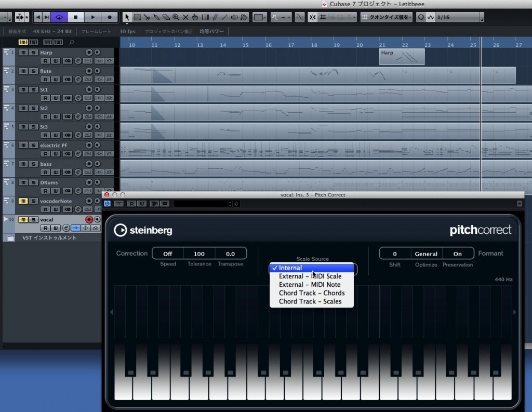This screenshot has width=532, height=412.
Task: Open the plugin preset management icon
Action: coord(236,204)
